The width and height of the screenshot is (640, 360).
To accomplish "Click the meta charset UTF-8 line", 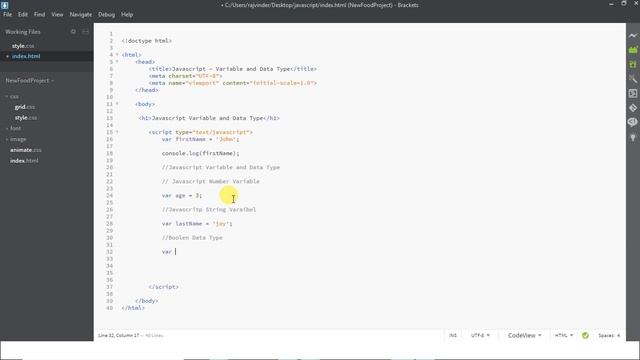I will click(185, 76).
